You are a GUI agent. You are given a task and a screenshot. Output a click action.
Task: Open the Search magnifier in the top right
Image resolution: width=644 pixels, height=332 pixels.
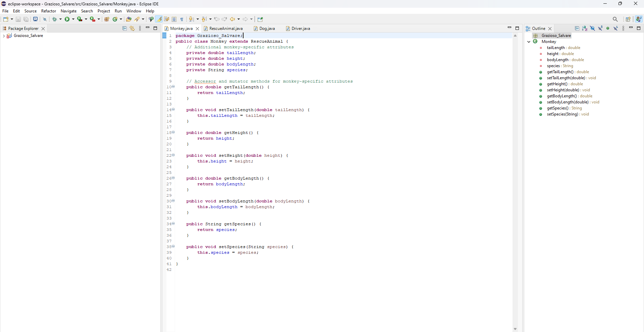click(615, 19)
